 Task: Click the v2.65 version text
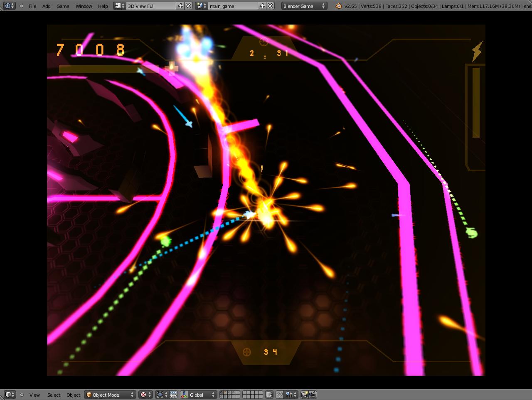coord(351,6)
